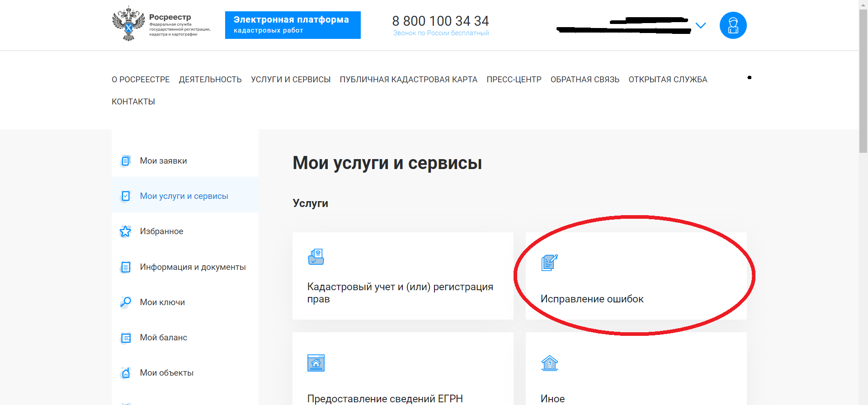Click the 'Мой баланс' wallet icon

point(126,338)
